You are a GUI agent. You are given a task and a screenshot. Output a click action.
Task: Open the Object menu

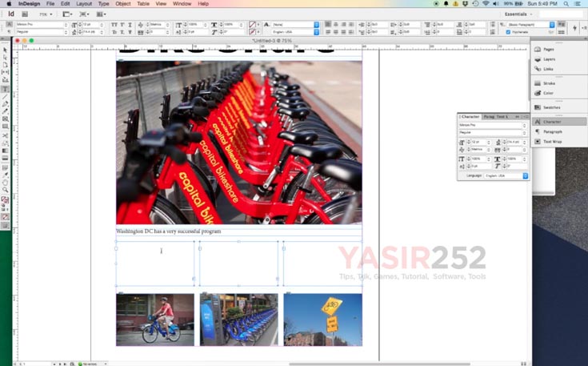tap(122, 4)
